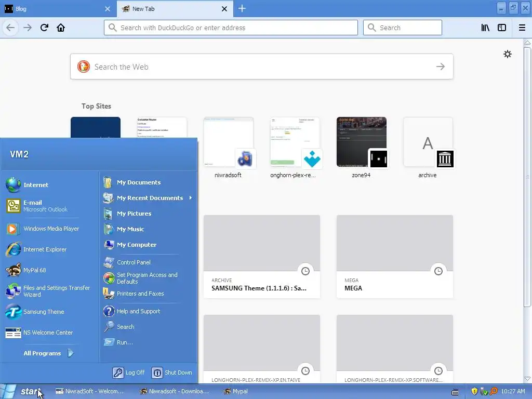
Task: Switch to the Blog tab
Action: point(58,9)
